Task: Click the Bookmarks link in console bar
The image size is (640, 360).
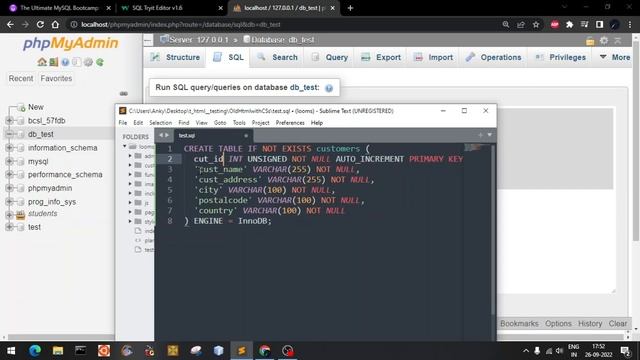Action: (x=519, y=324)
